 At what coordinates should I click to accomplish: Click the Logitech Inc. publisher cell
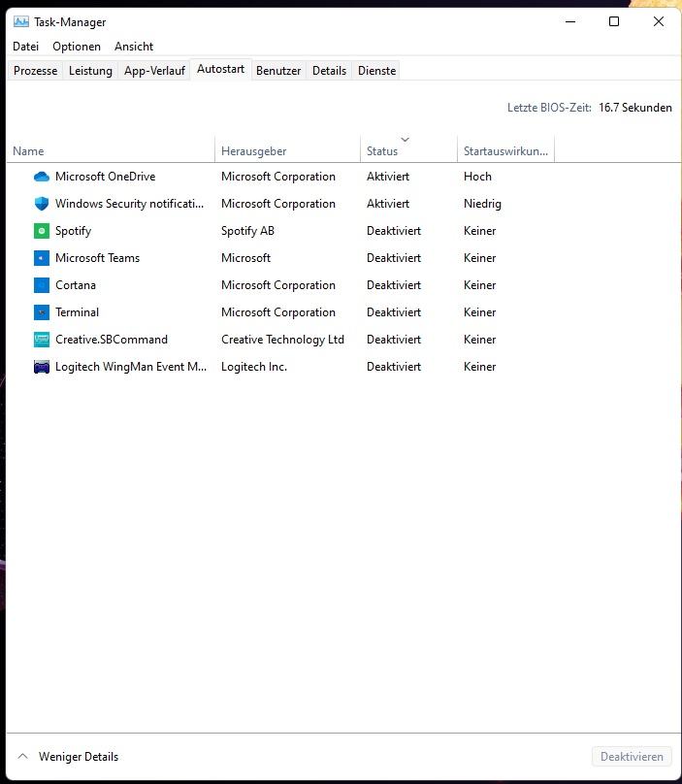(x=254, y=367)
